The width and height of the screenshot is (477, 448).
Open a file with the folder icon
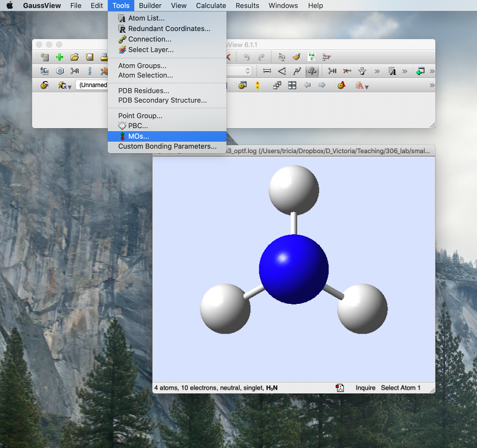coord(75,57)
